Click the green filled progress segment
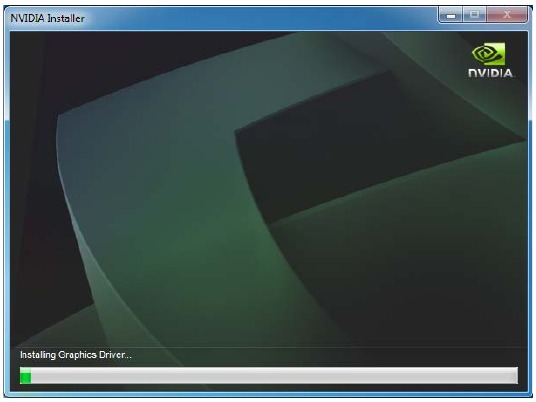 click(x=26, y=376)
